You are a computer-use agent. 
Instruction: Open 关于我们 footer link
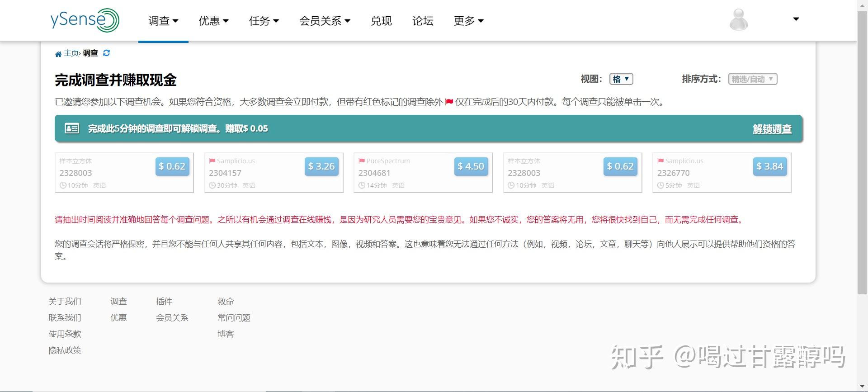(x=65, y=302)
